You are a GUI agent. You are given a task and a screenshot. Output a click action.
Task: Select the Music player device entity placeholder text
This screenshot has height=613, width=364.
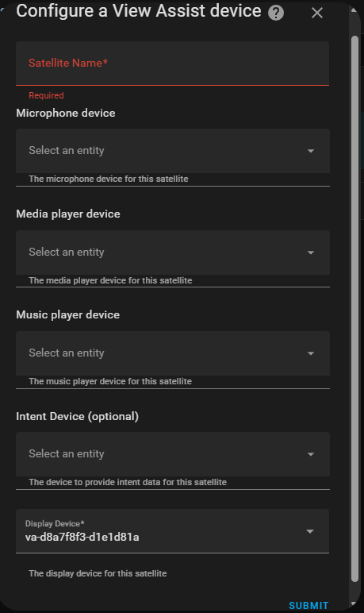tap(67, 353)
